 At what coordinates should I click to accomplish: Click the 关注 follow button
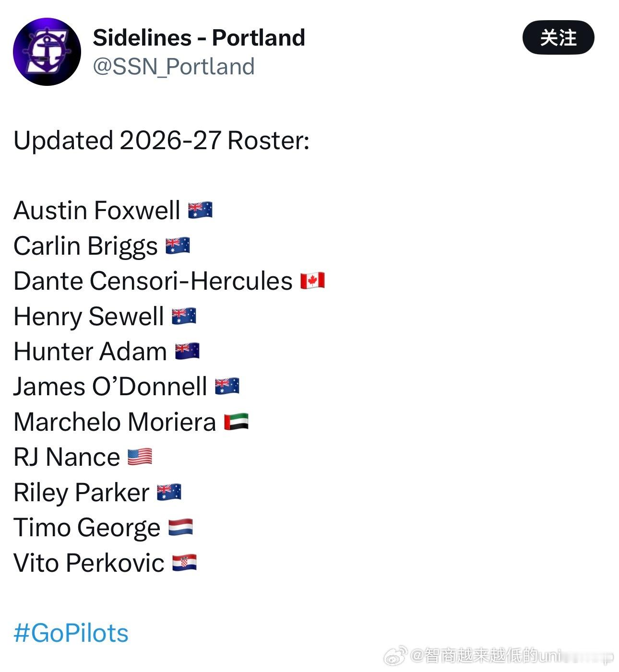pos(558,37)
